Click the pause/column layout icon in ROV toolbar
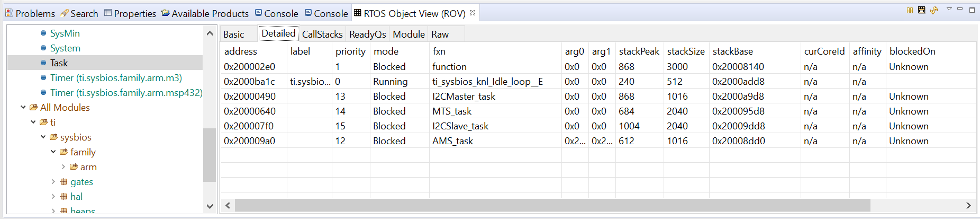The height and width of the screenshot is (219, 980). [910, 10]
